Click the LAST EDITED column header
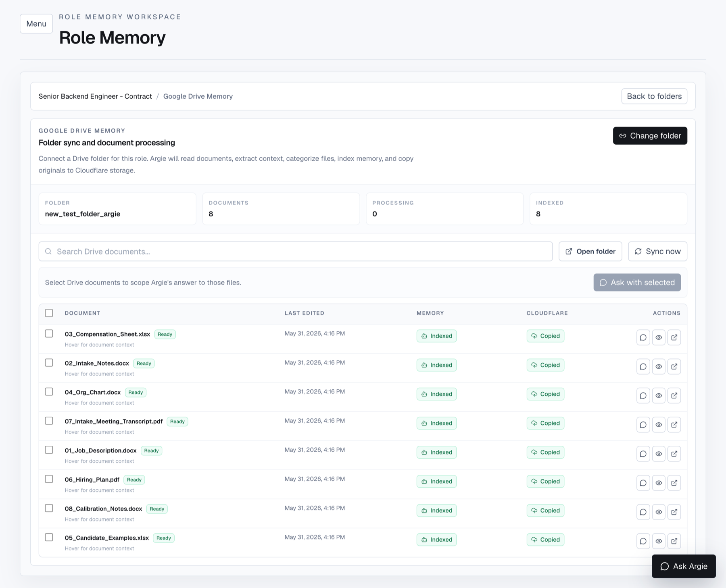Viewport: 726px width, 588px height. pyautogui.click(x=305, y=313)
